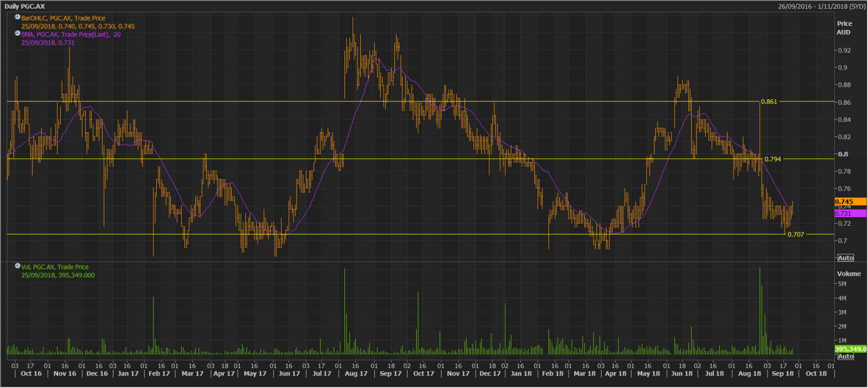Click the Auto button on the volume axis
Viewport: 868px width, 388px height.
pos(846,356)
